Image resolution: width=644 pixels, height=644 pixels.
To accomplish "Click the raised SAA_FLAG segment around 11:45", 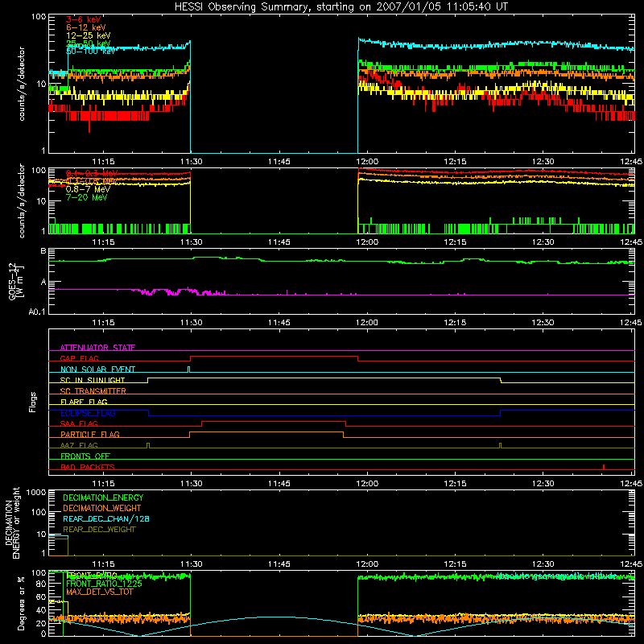I will (274, 421).
